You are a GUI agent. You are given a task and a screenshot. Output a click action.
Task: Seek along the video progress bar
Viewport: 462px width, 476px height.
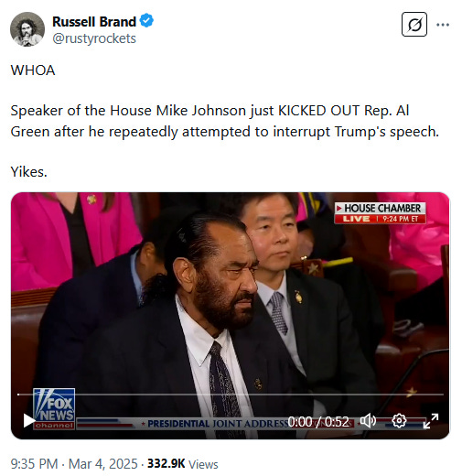pos(231,395)
